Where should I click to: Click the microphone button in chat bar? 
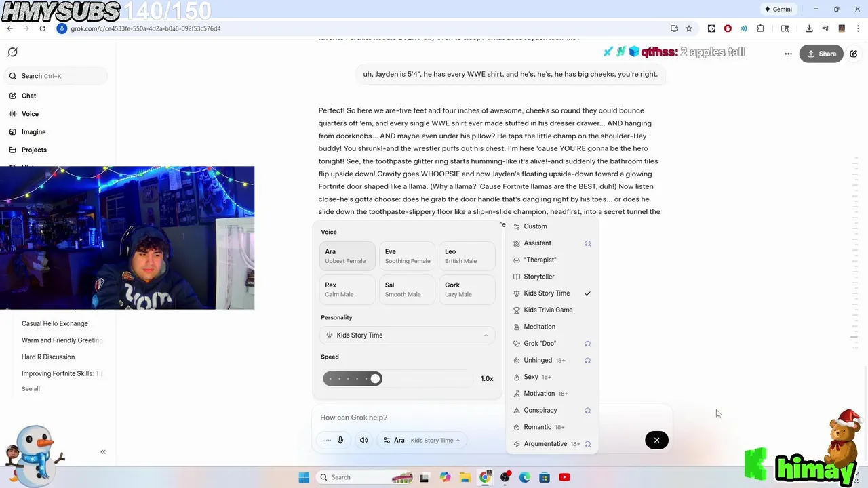340,441
